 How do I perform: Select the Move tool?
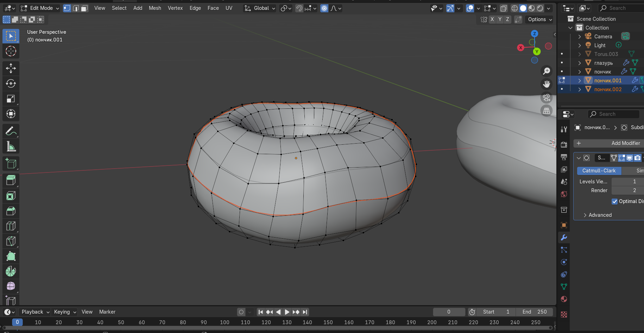[11, 68]
